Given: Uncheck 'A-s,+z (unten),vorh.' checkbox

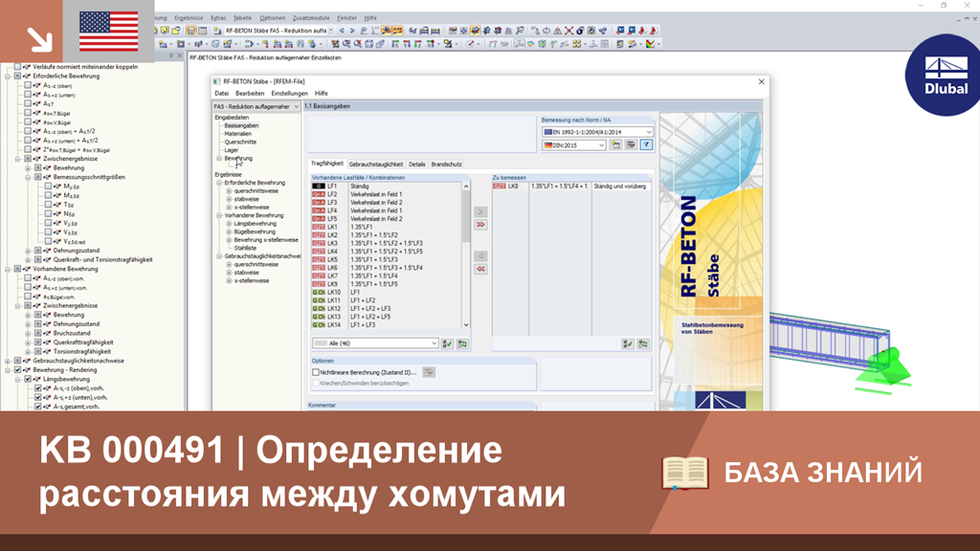Looking at the screenshot, I should (38, 397).
